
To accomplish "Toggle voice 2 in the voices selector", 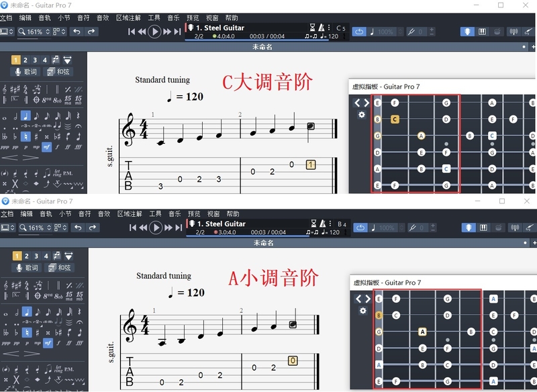I will 25,60.
